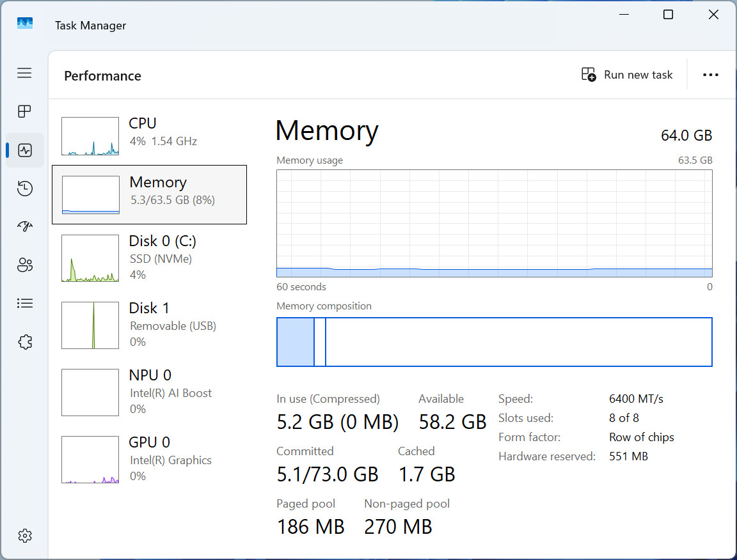Open the hamburger navigation menu

[24, 73]
